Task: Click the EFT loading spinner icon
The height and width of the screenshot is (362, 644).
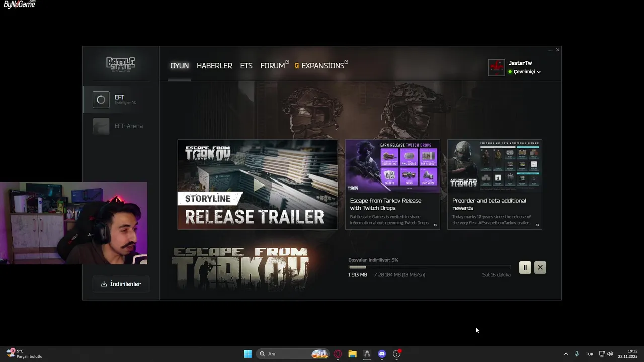Action: tap(101, 100)
